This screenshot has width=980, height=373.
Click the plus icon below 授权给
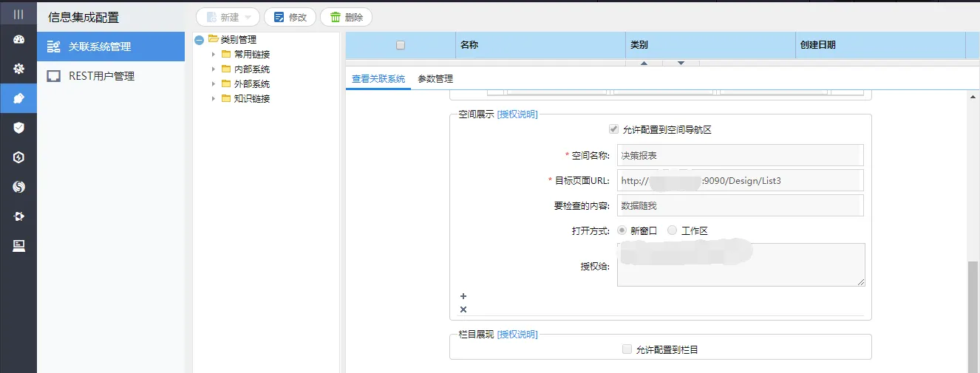click(463, 296)
